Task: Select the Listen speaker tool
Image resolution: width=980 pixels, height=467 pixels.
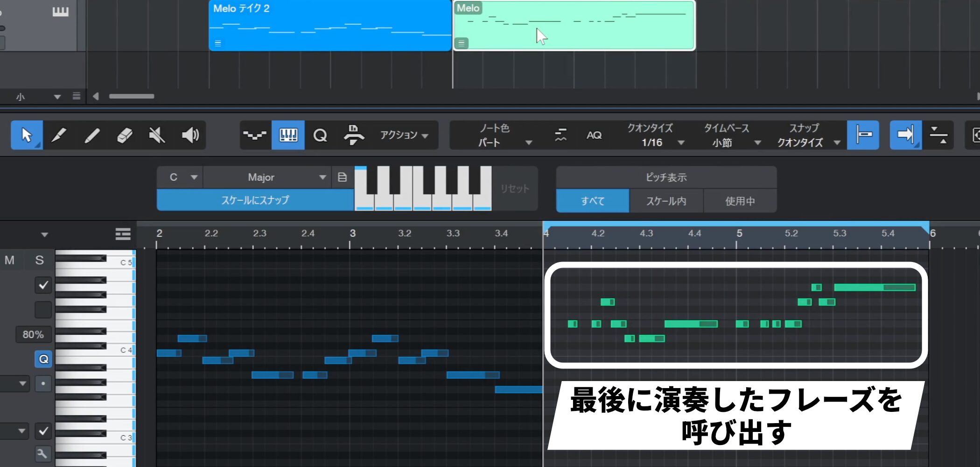Action: (190, 135)
